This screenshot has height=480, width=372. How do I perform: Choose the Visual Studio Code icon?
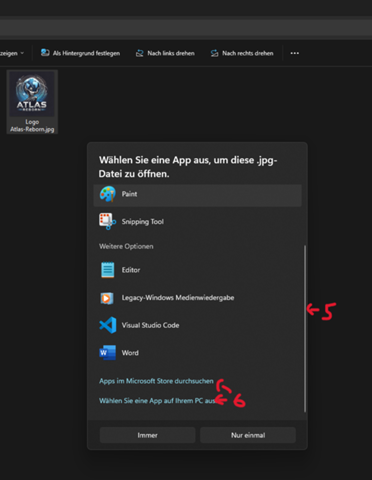(108, 325)
